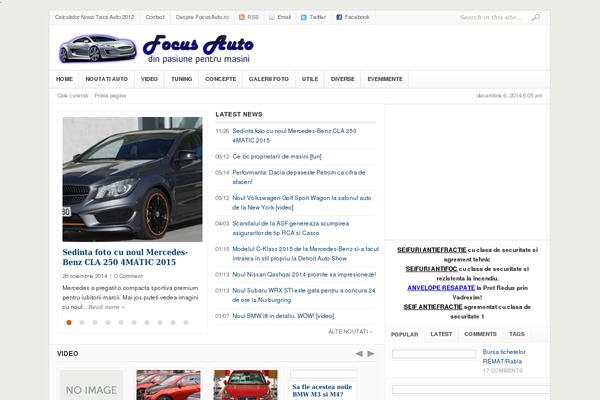This screenshot has width=600, height=400.
Task: Open video thumbnail of orange cars lineup
Action: (x=168, y=385)
